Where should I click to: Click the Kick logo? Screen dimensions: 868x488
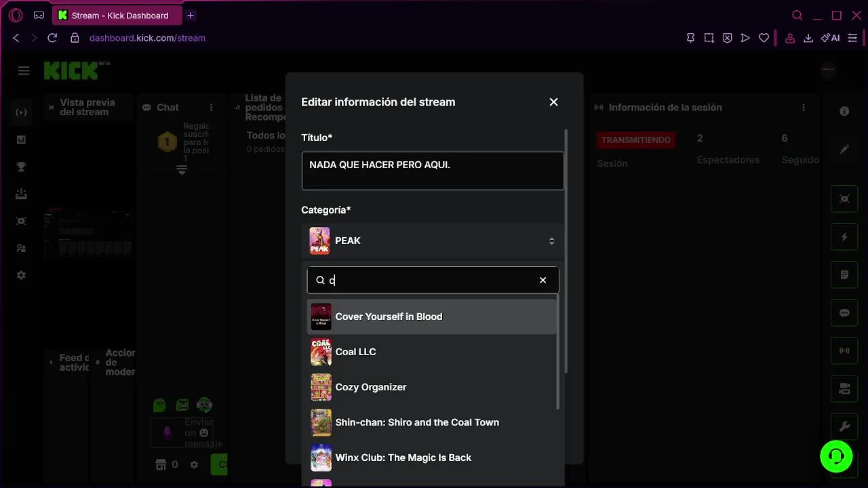(71, 70)
